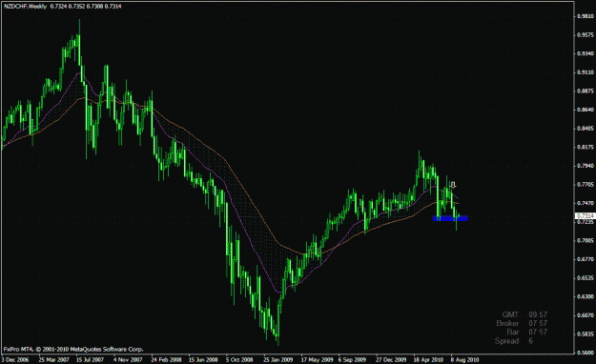Click the 5 Oct 2008 date label
This screenshot has height=364, width=596.
(239, 359)
